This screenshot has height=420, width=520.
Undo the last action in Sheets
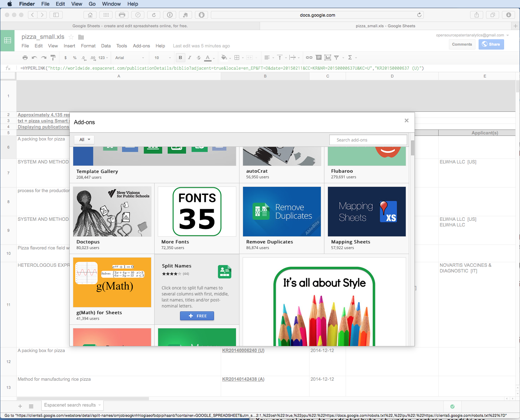34,58
